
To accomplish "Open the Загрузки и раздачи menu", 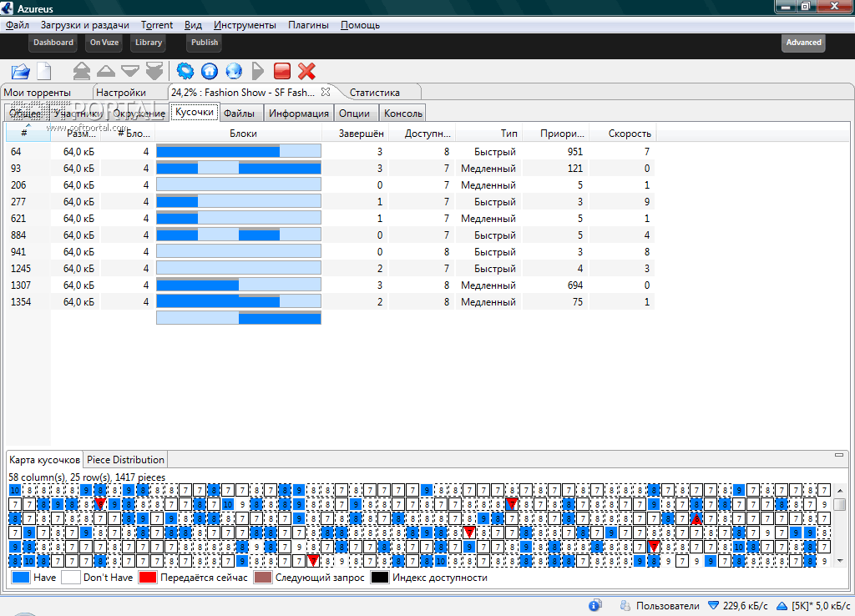I will [x=84, y=25].
